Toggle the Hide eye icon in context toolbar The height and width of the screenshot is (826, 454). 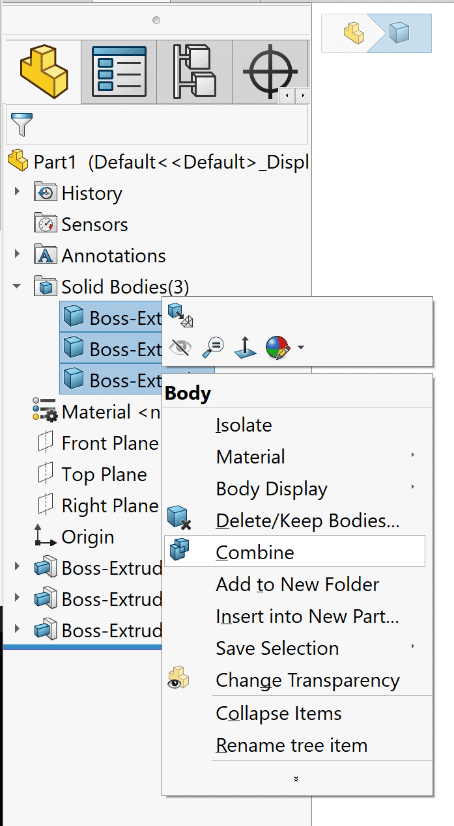181,348
